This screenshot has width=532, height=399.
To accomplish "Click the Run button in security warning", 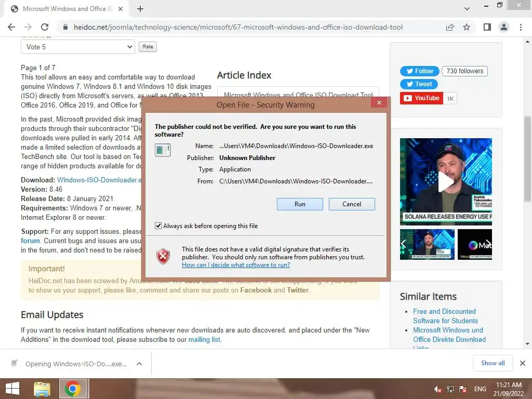I will 300,204.
